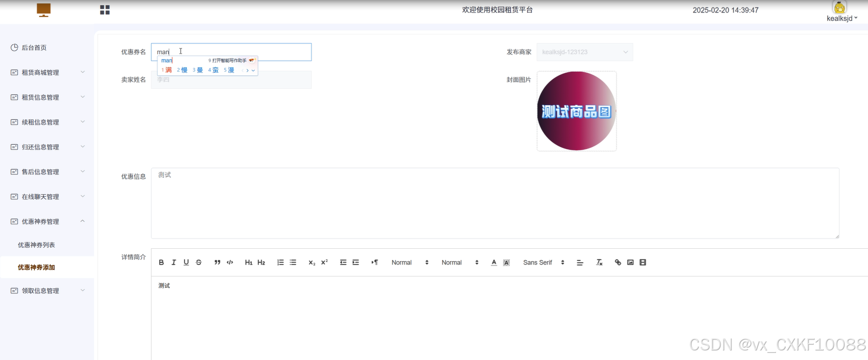
Task: Open the Normal dropdown beside text color icon
Action: click(x=460, y=263)
